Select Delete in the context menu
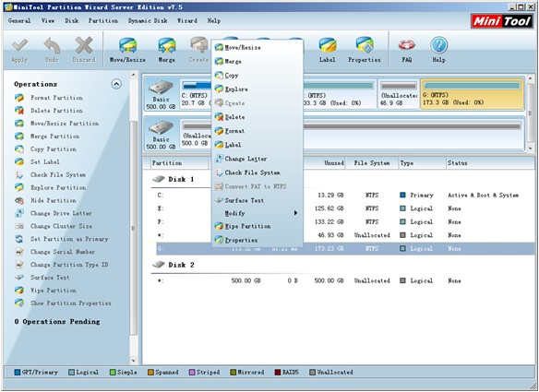The image size is (539, 392). [x=258, y=117]
